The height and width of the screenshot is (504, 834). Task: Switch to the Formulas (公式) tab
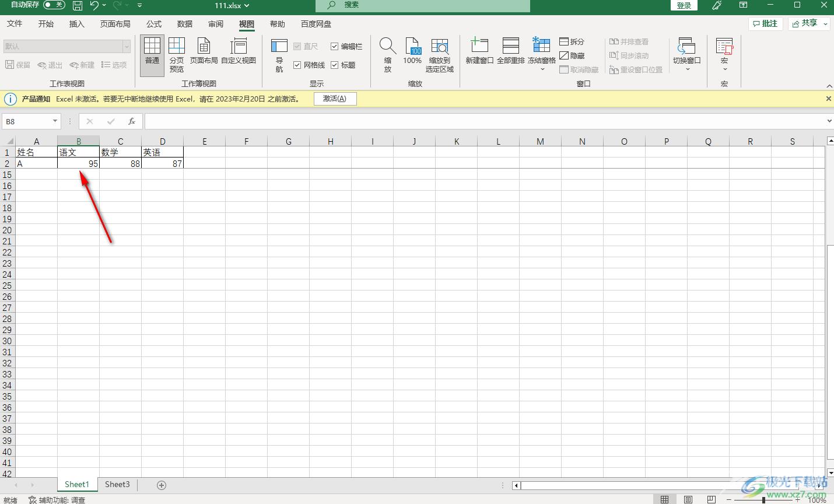coord(154,24)
